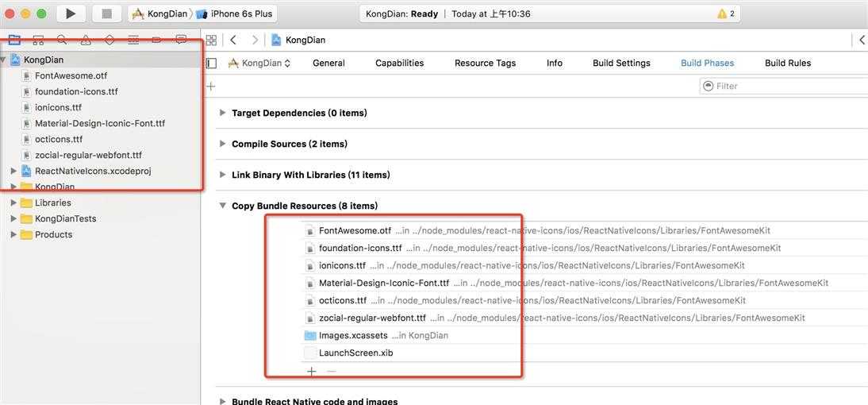The height and width of the screenshot is (405, 868).
Task: Show the Project navigator folder icon
Action: point(14,40)
